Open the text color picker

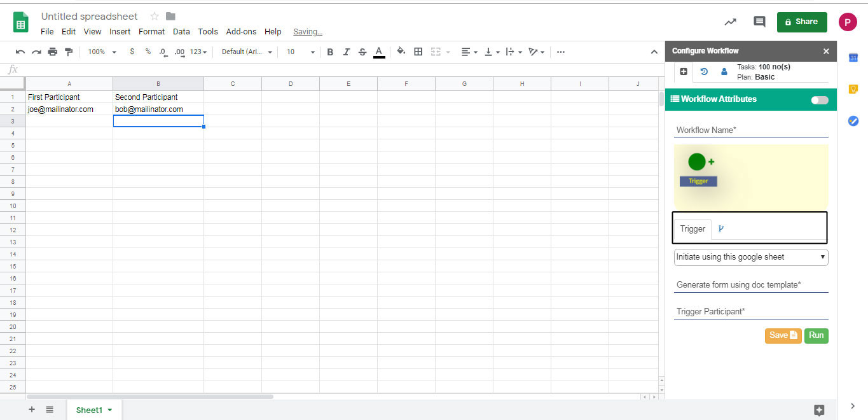(x=379, y=52)
